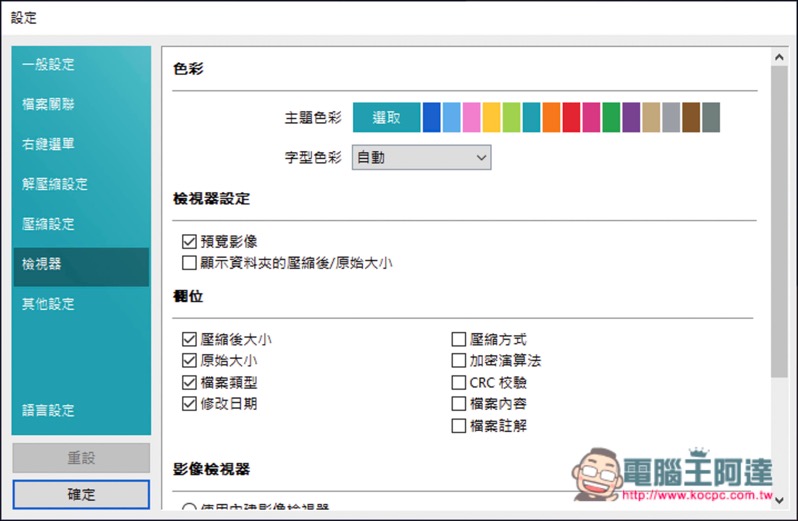Enable the CRC 校驗 column checkbox

(459, 382)
